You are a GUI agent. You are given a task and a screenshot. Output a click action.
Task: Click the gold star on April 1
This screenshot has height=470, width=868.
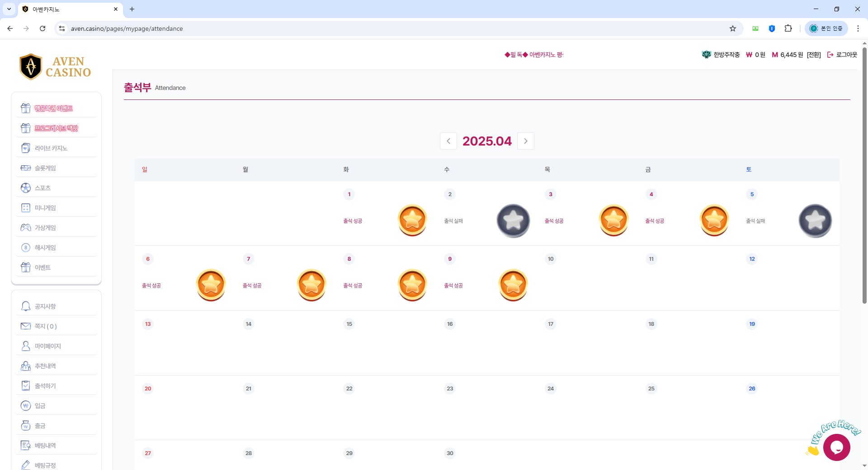[412, 220]
